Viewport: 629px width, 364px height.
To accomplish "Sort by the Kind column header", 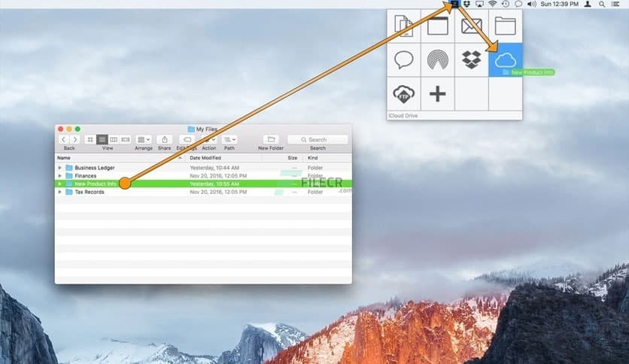I will pyautogui.click(x=312, y=158).
